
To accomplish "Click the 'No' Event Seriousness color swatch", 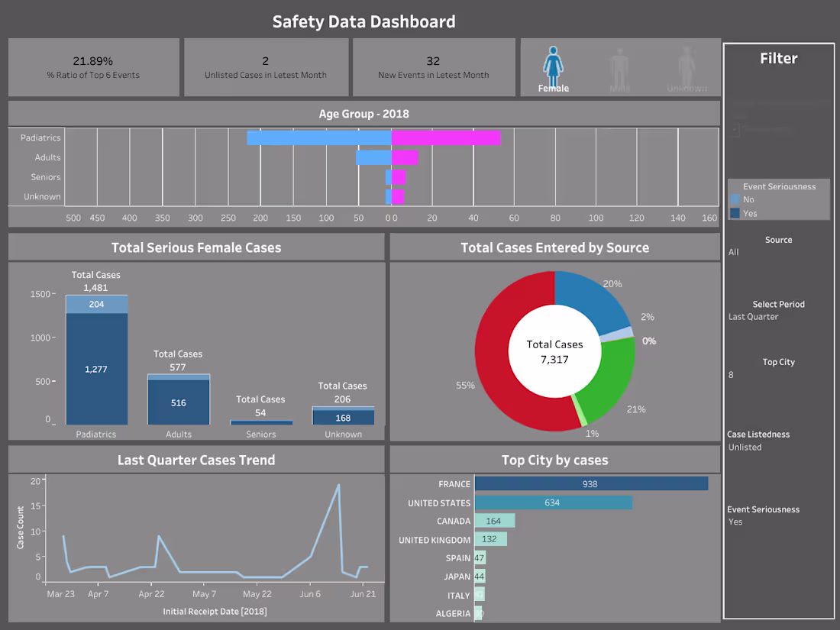I will 735,199.
